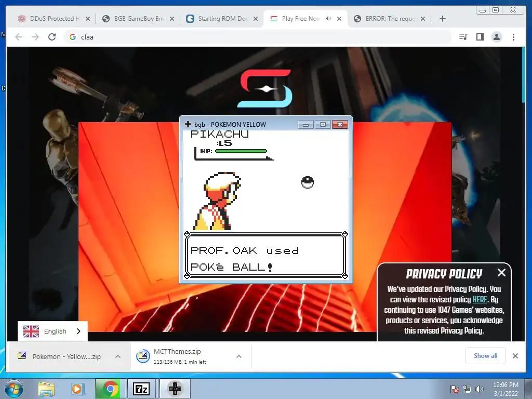Image resolution: width=532 pixels, height=399 pixels.
Task: Open the media control icon in Chrome toolbar
Action: [x=463, y=37]
